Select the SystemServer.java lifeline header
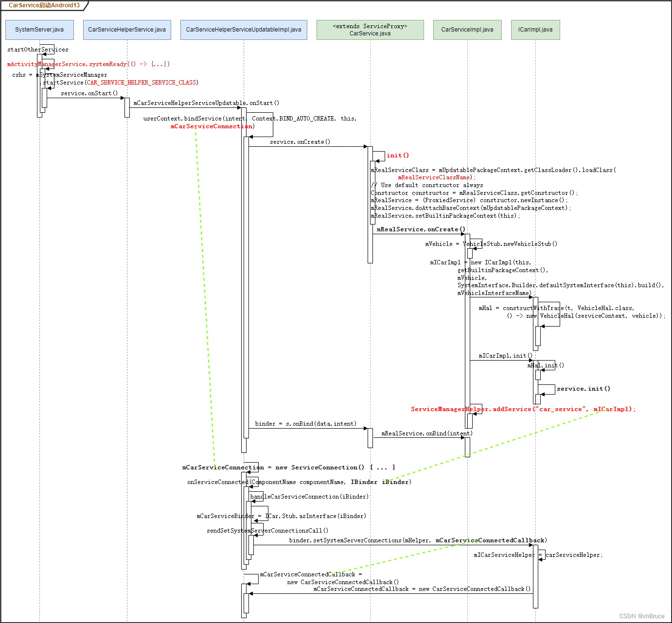This screenshot has height=623, width=672. pos(39,30)
